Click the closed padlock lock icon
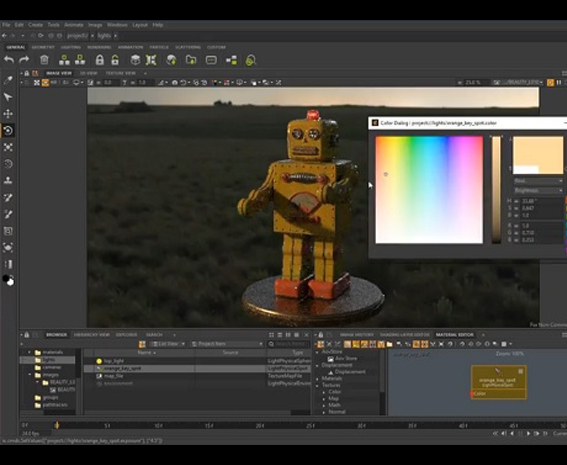Screen dimensions: 567x465 99,60
